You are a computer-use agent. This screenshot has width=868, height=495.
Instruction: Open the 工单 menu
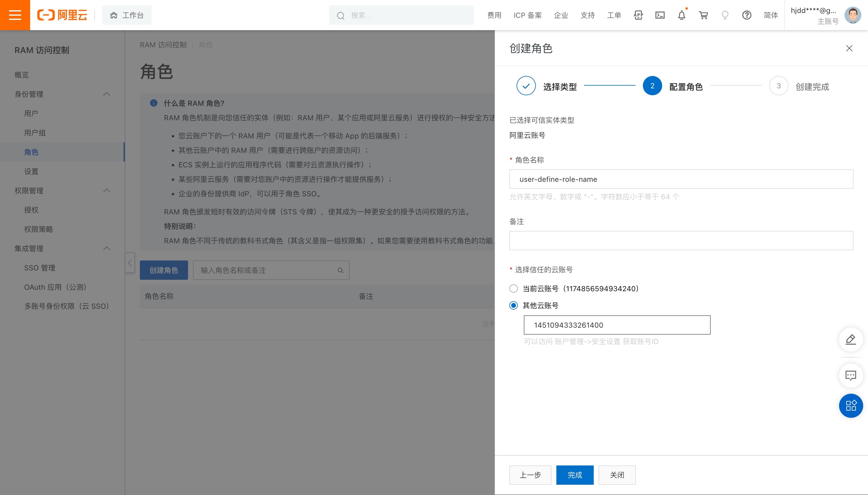click(x=614, y=15)
